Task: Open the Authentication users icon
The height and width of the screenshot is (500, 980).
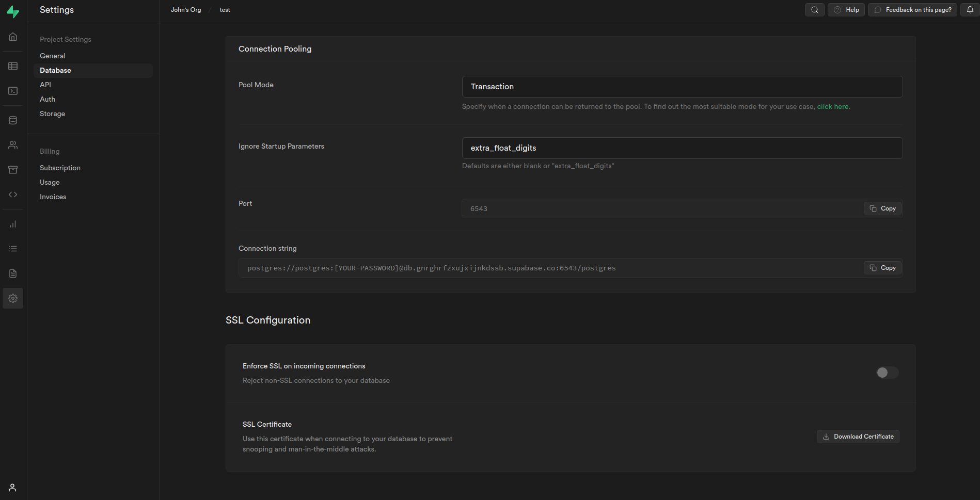Action: pyautogui.click(x=13, y=145)
